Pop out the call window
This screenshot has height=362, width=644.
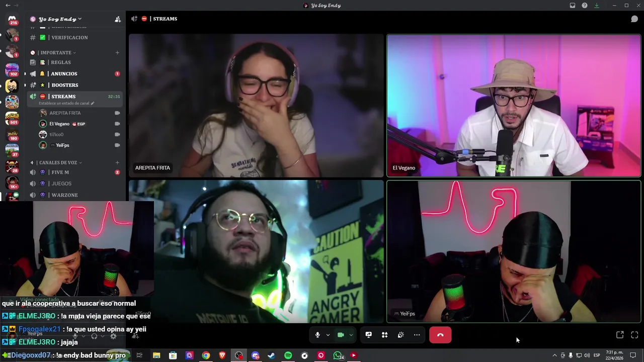pyautogui.click(x=620, y=335)
